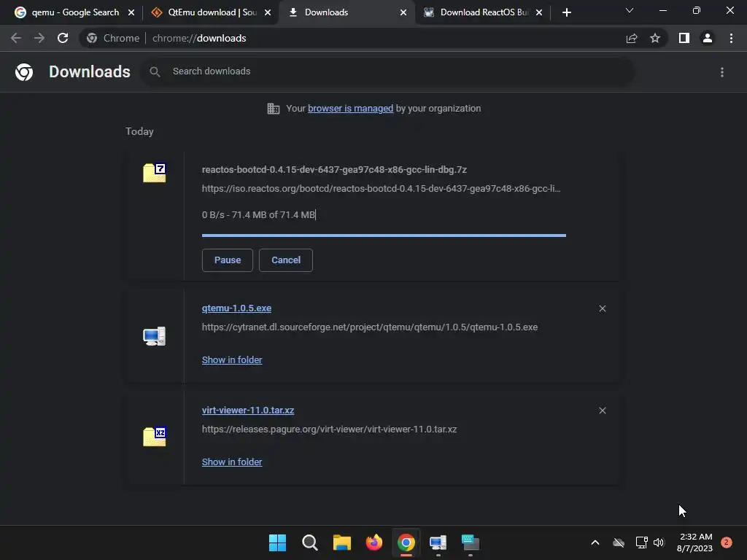Viewport: 747px width, 560px height.
Task: Open the virt-viewer-11.0.tar.xz file link
Action: click(248, 410)
